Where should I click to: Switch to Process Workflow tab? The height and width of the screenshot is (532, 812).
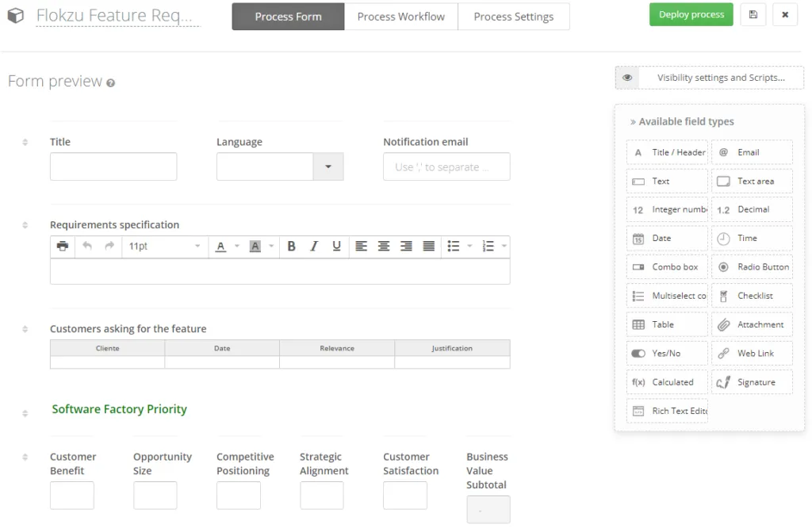pyautogui.click(x=400, y=17)
